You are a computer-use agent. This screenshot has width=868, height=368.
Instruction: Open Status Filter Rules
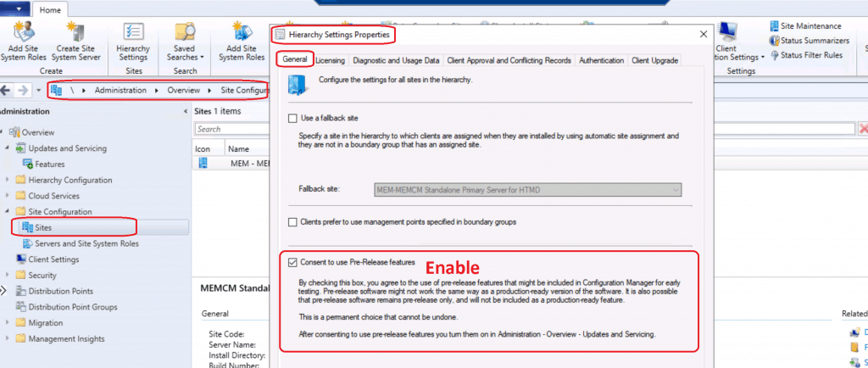806,55
